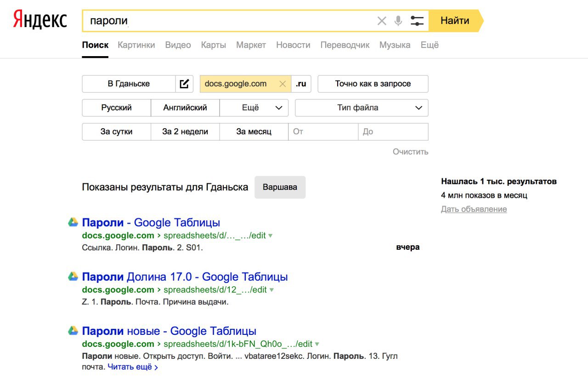Toggle advanced search filters icon
Image resolution: width=588 pixels, height=379 pixels.
point(417,21)
